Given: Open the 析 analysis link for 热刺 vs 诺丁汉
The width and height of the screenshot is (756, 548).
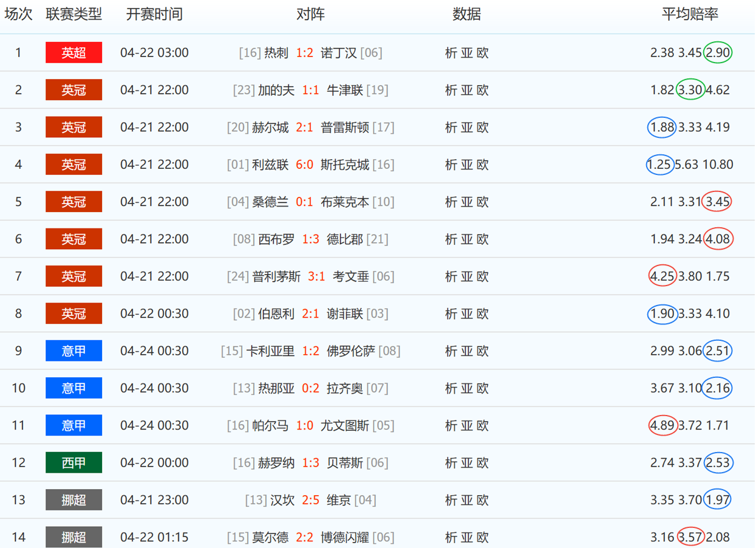Looking at the screenshot, I should (x=451, y=53).
